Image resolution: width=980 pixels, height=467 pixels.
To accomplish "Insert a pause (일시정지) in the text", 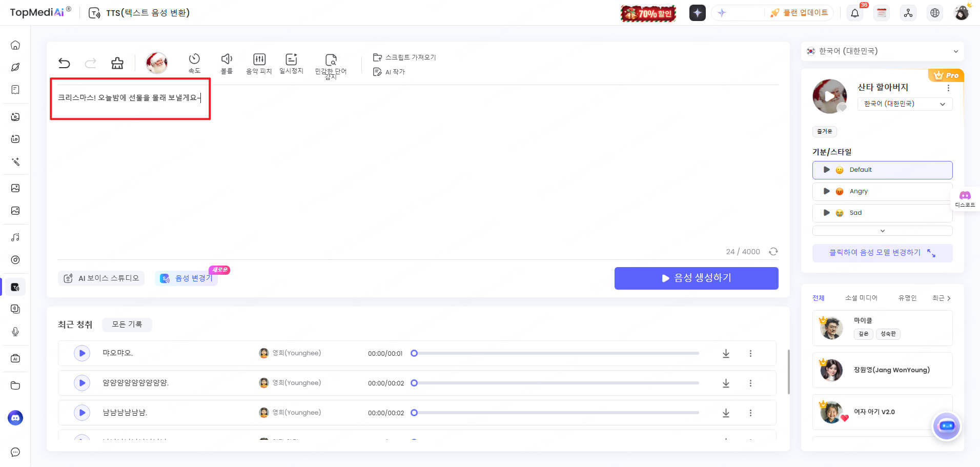I will point(291,63).
